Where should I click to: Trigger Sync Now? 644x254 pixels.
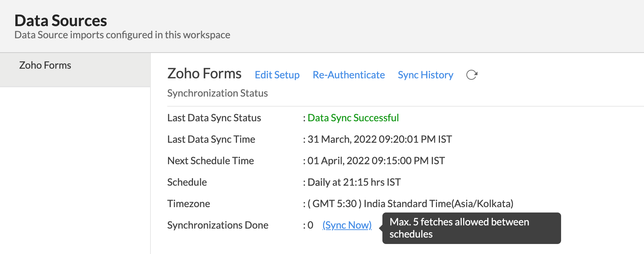[347, 225]
